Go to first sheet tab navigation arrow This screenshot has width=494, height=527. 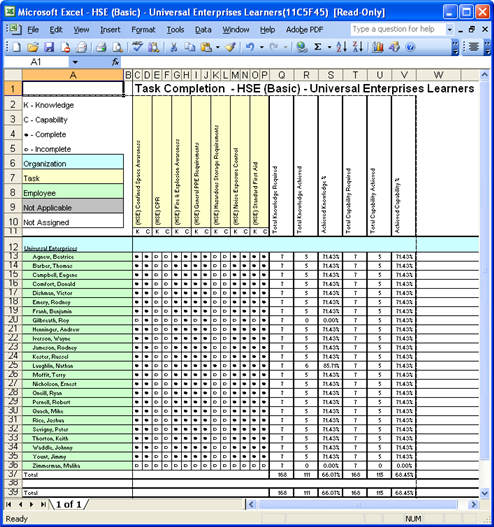click(x=9, y=504)
